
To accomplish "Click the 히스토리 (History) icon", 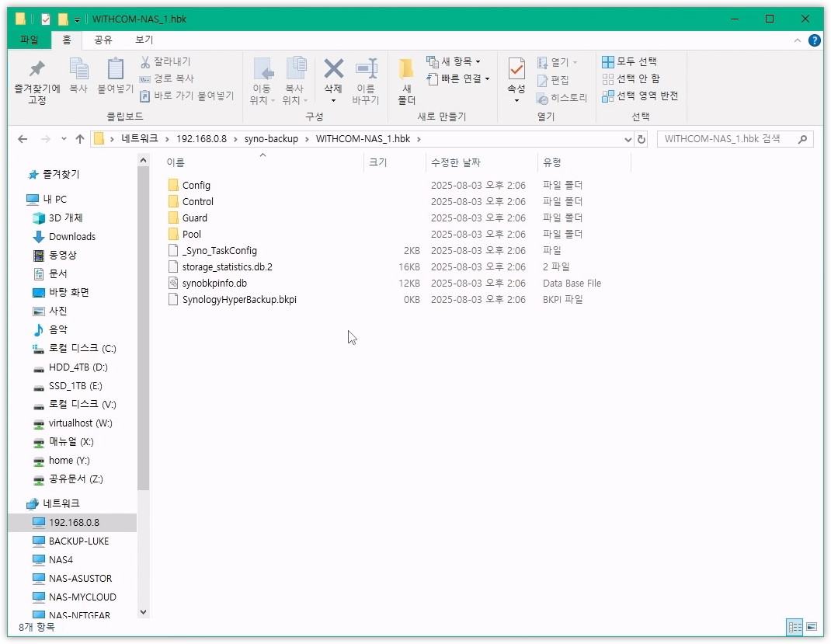I will [561, 97].
